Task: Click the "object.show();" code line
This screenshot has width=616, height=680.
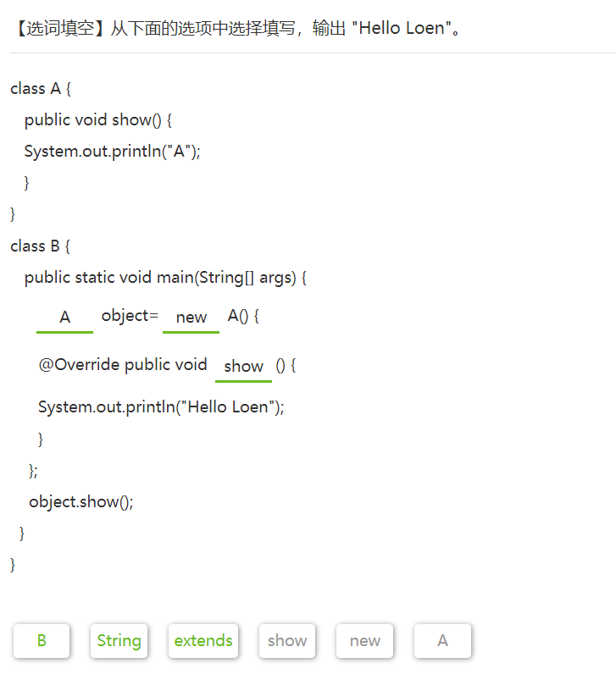Action: 81,501
